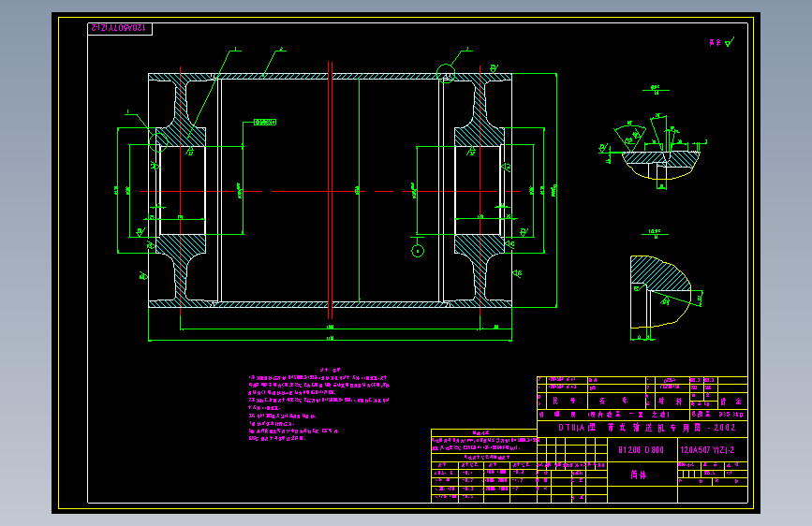This screenshot has height=526, width=812.
Task: Click the red vertical center line of the cylinder
Action: click(x=330, y=190)
